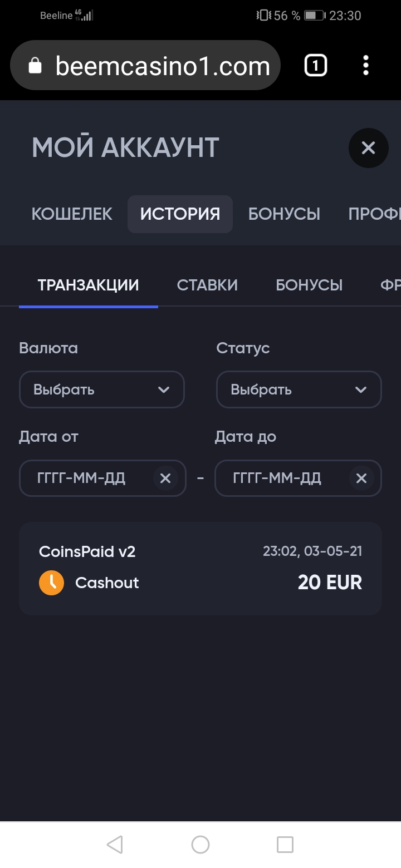Clear the 'Дата до' date field
Screen dimensions: 401x868
[361, 478]
